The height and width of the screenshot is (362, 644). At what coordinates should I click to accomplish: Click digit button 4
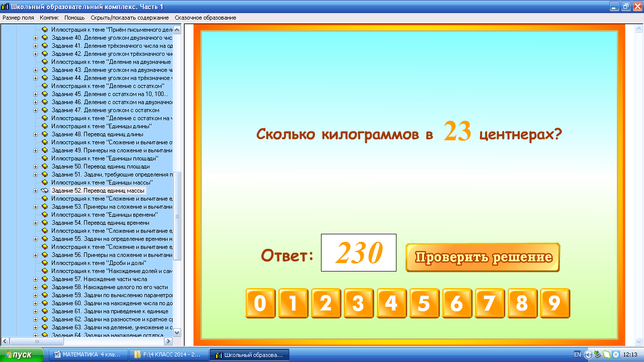391,303
